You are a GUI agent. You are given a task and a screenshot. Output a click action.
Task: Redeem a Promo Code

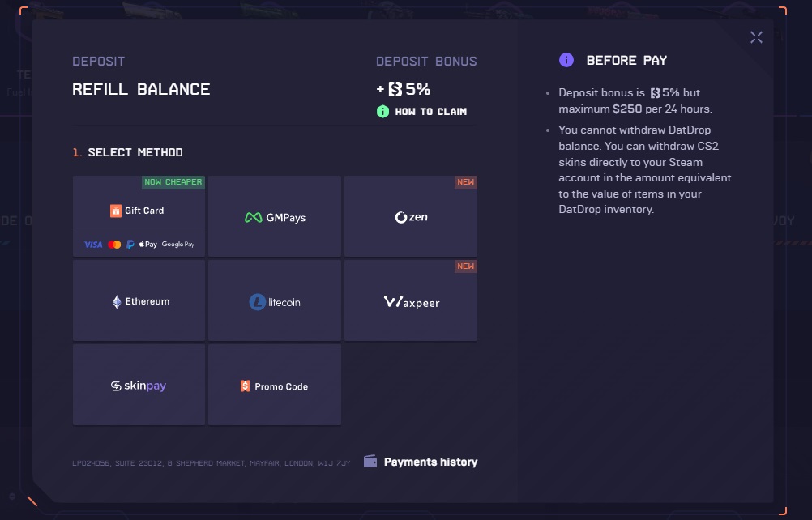pos(274,386)
